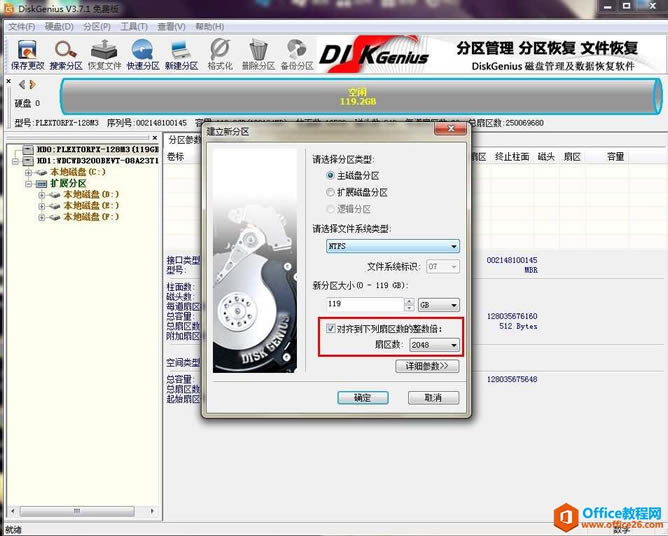This screenshot has width=668, height=536.
Task: Expand the 本地磁盘(E:) tree node
Action: click(x=42, y=206)
